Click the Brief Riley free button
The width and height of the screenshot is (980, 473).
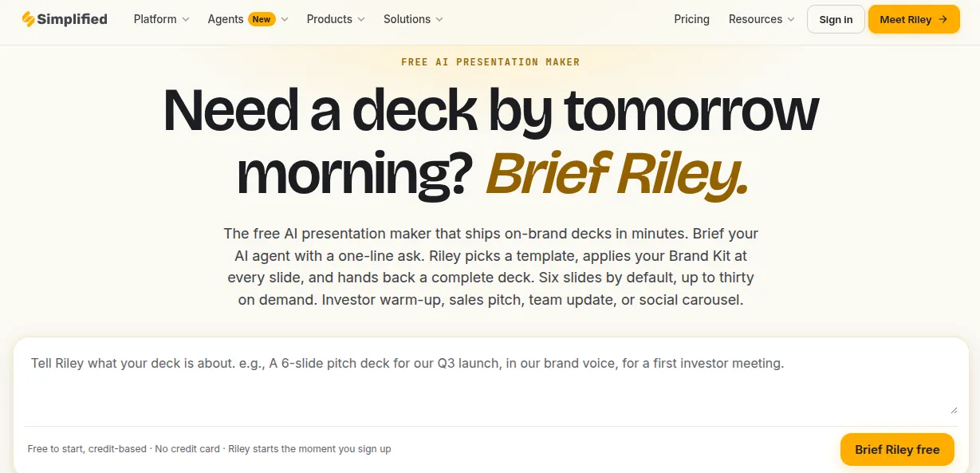(897, 449)
